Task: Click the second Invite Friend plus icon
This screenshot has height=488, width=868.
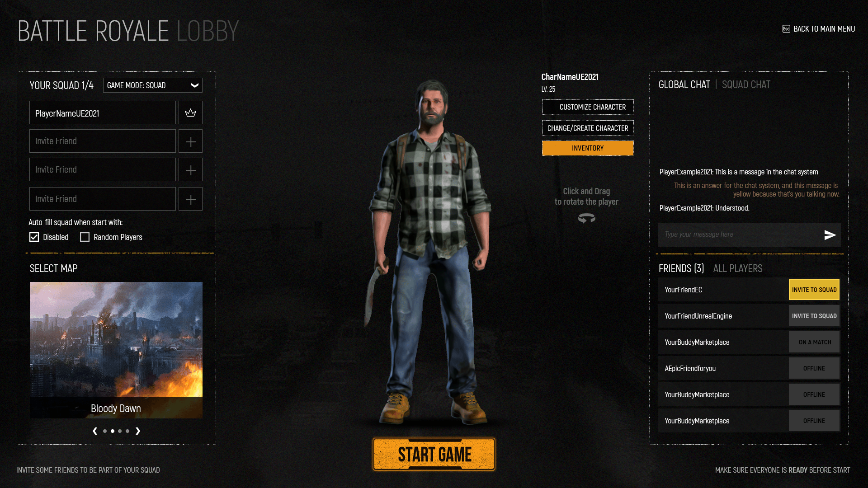Action: click(191, 170)
